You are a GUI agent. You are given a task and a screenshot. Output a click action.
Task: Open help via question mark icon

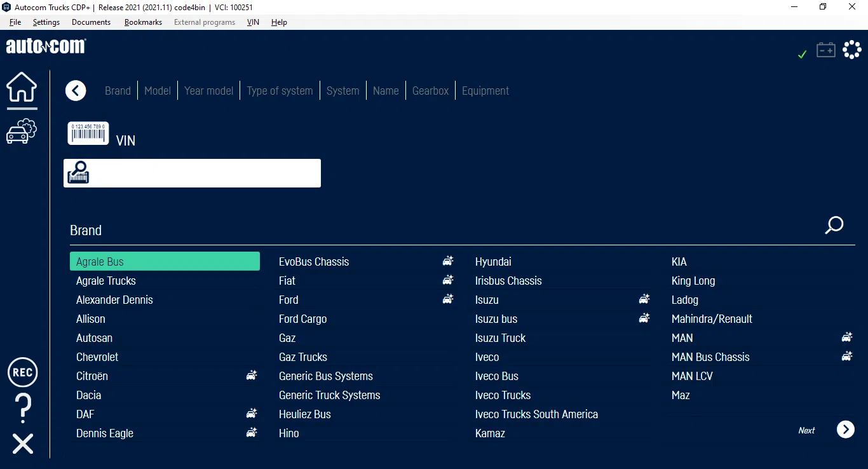(23, 408)
